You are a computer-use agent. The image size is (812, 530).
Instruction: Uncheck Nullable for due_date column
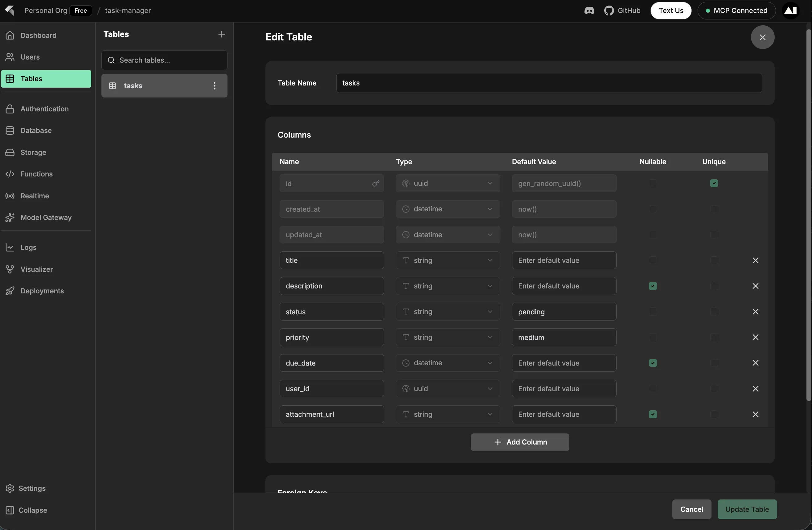click(653, 363)
